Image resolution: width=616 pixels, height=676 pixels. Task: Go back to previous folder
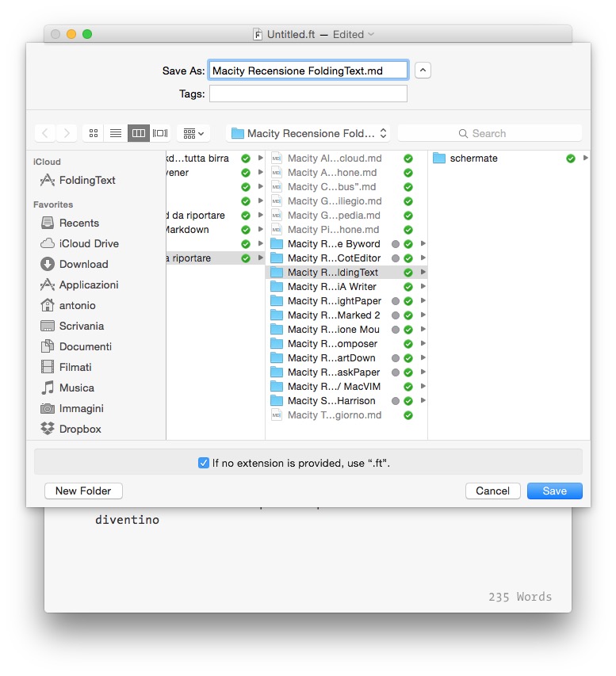(45, 133)
